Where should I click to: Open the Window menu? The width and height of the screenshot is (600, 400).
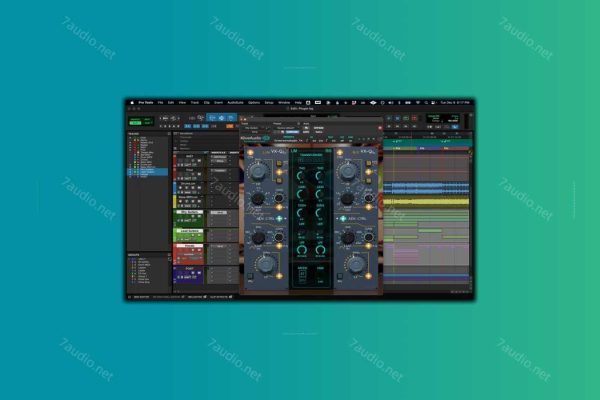coord(284,103)
